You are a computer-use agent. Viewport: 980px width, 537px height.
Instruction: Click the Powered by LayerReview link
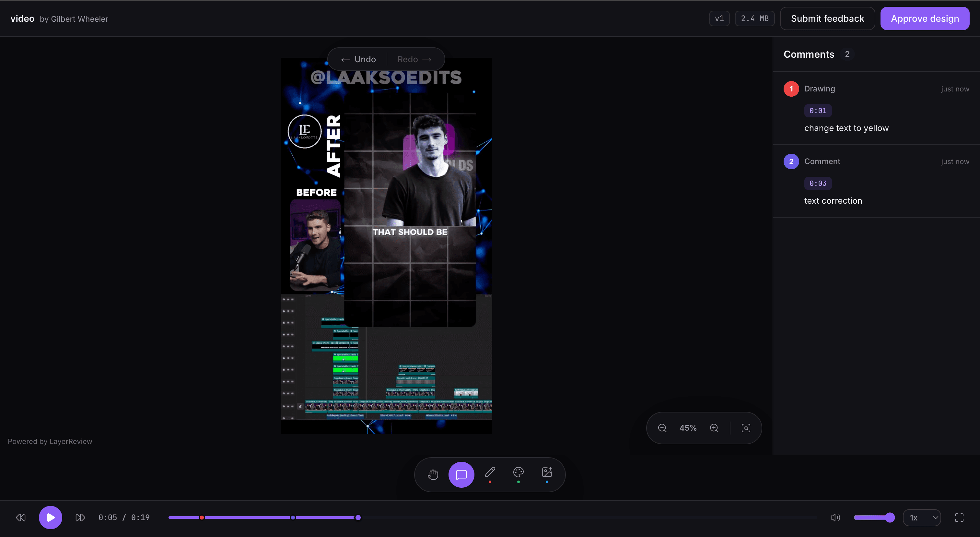tap(50, 441)
